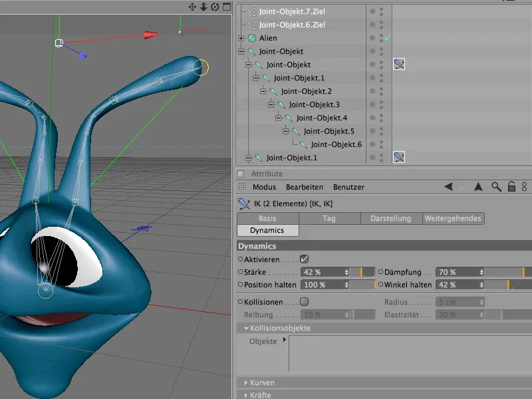Enable the Kollisionen checkbox
Image resolution: width=532 pixels, height=399 pixels.
pyautogui.click(x=305, y=302)
